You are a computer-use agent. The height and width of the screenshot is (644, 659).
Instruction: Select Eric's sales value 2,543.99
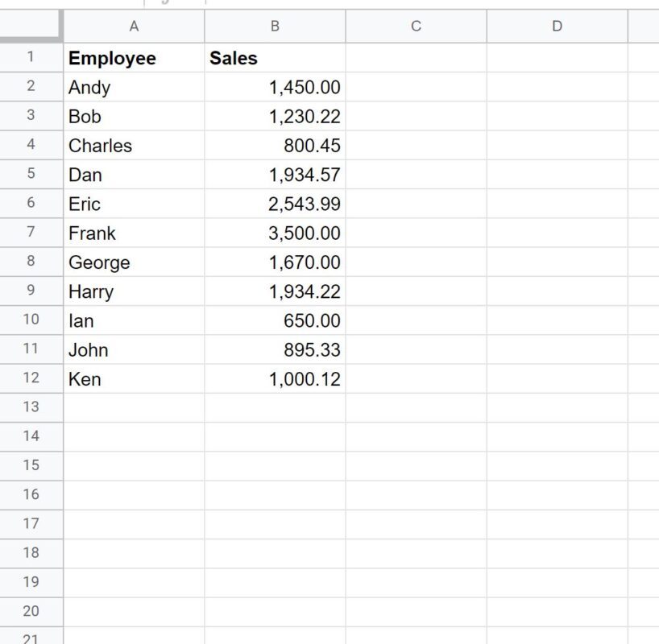click(x=275, y=204)
